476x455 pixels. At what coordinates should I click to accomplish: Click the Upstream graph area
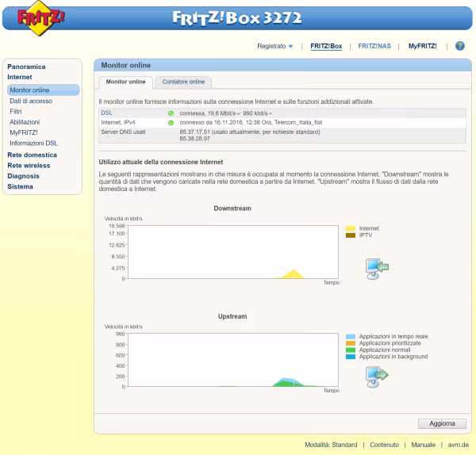point(232,360)
